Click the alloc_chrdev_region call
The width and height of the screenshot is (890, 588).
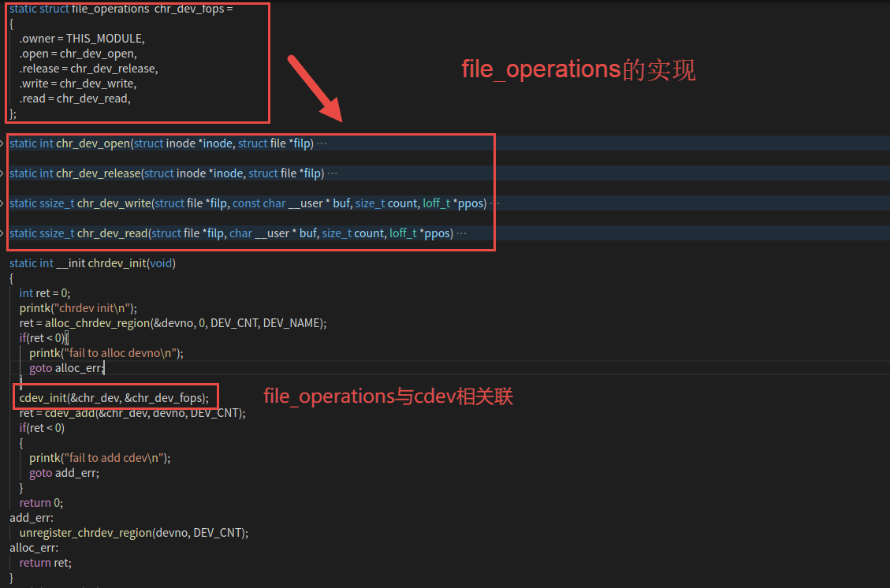173,323
